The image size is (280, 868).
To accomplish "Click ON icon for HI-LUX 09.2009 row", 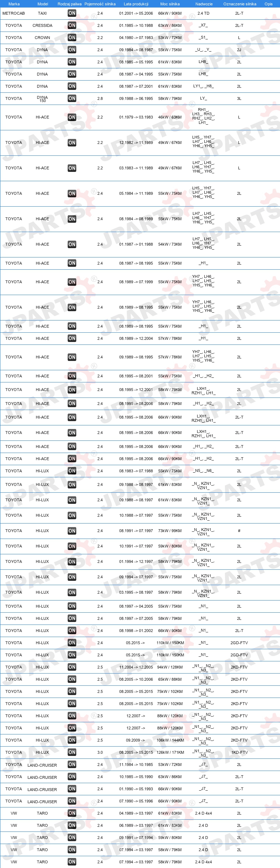I will [72, 740].
